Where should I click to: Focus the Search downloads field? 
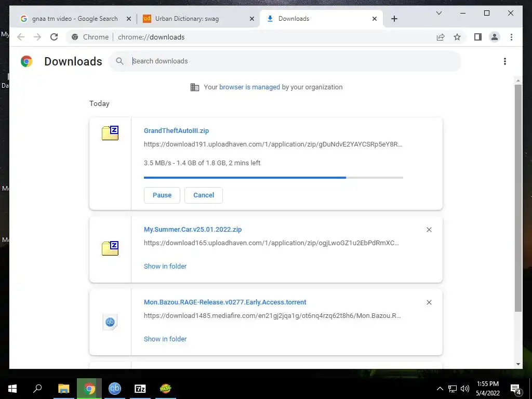tap(285, 61)
